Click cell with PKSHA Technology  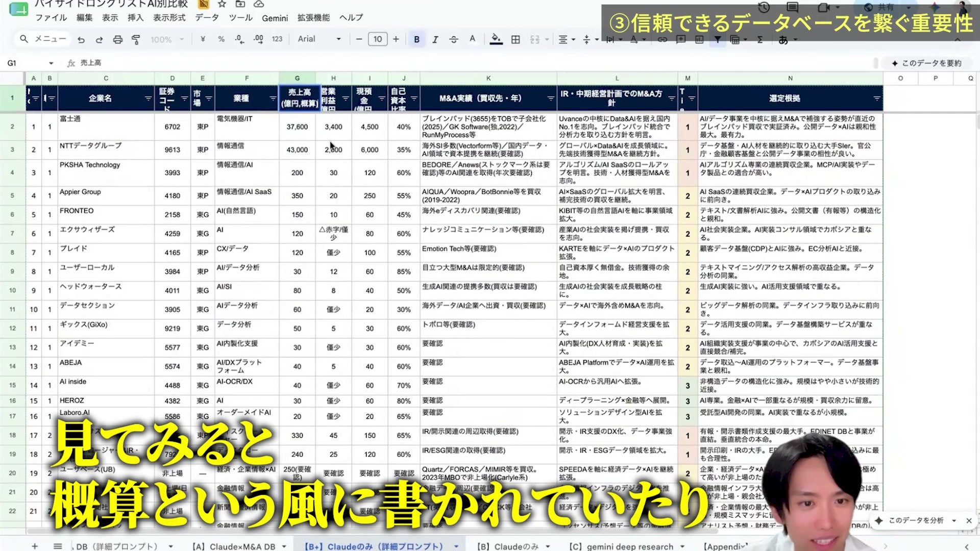pyautogui.click(x=106, y=172)
